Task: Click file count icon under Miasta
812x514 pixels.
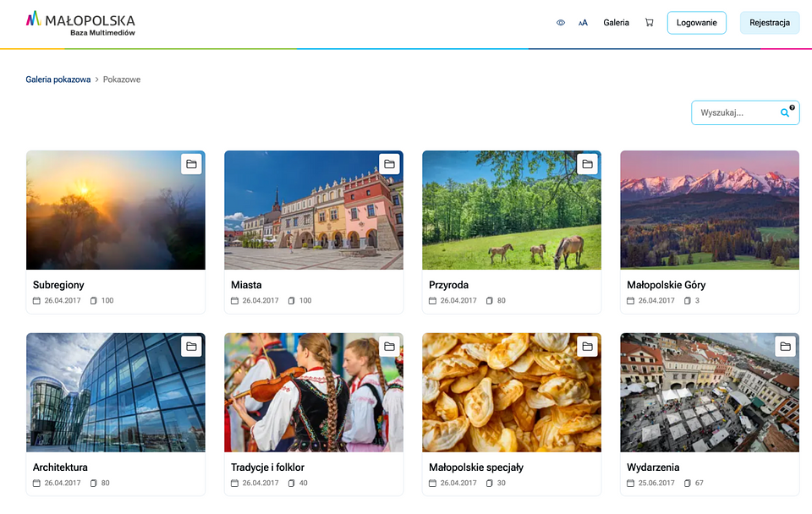Action: tap(292, 301)
